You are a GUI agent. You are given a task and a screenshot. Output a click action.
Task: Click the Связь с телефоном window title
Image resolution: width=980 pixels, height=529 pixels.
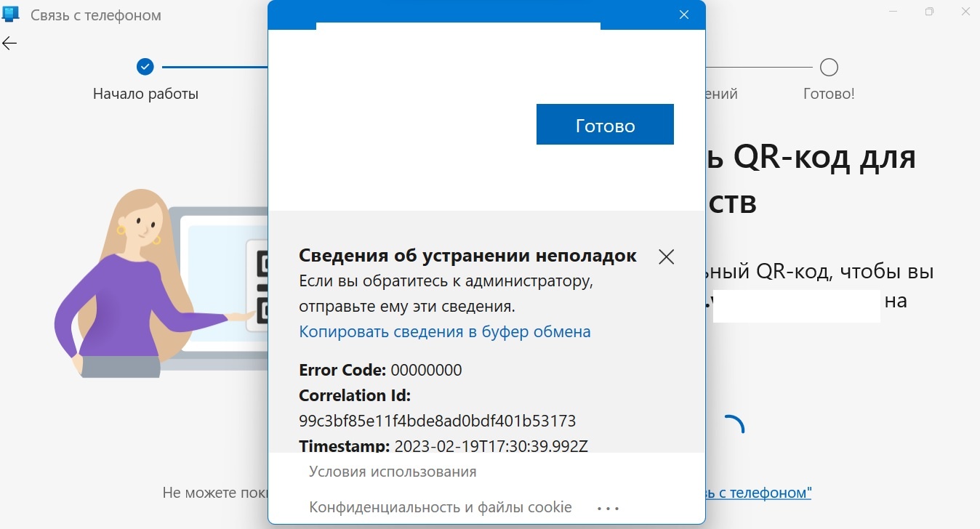pyautogui.click(x=96, y=15)
